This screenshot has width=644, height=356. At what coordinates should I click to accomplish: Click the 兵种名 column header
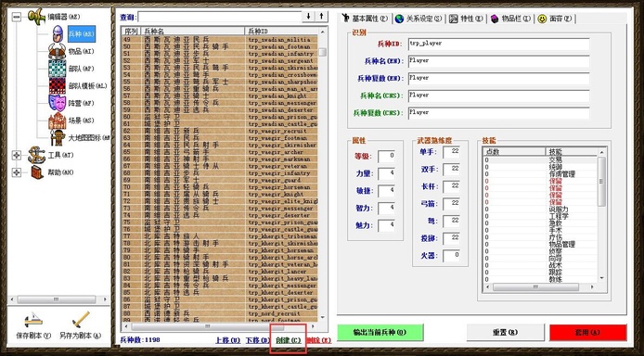coord(193,32)
